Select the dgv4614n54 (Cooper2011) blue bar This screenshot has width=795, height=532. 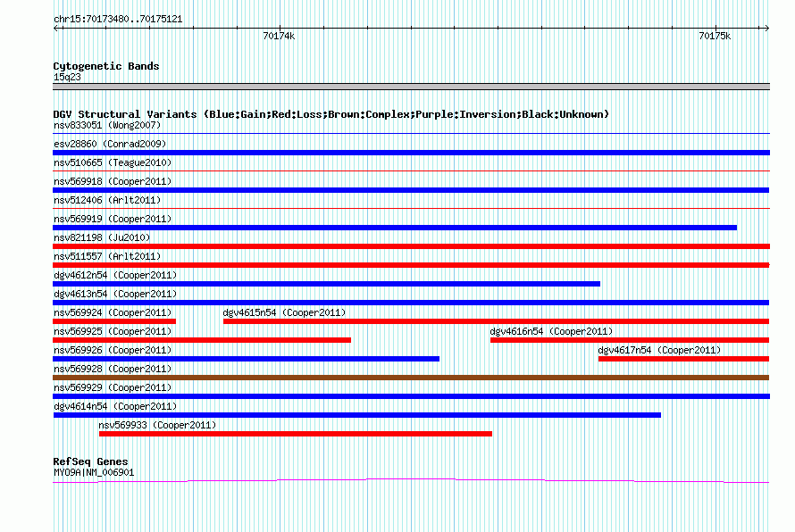(357, 415)
